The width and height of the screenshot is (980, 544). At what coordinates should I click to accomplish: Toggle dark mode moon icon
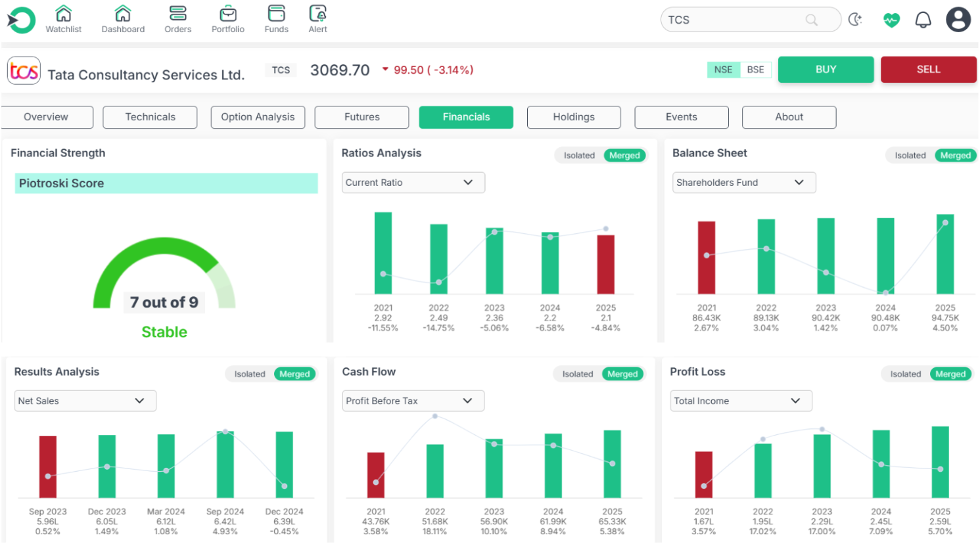[x=855, y=20]
